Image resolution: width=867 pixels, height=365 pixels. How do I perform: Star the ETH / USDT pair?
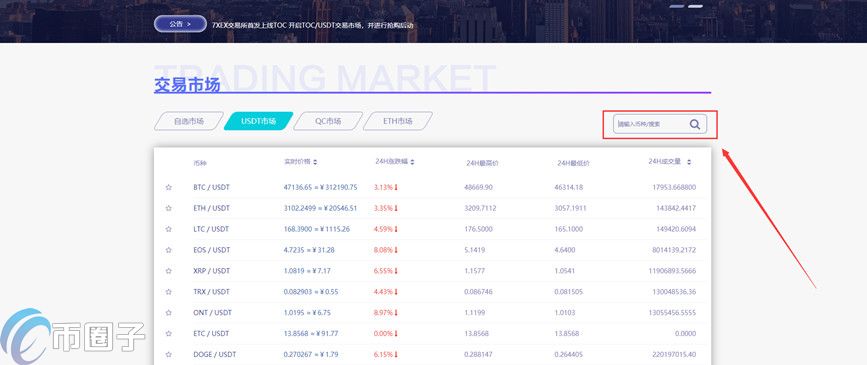point(169,208)
